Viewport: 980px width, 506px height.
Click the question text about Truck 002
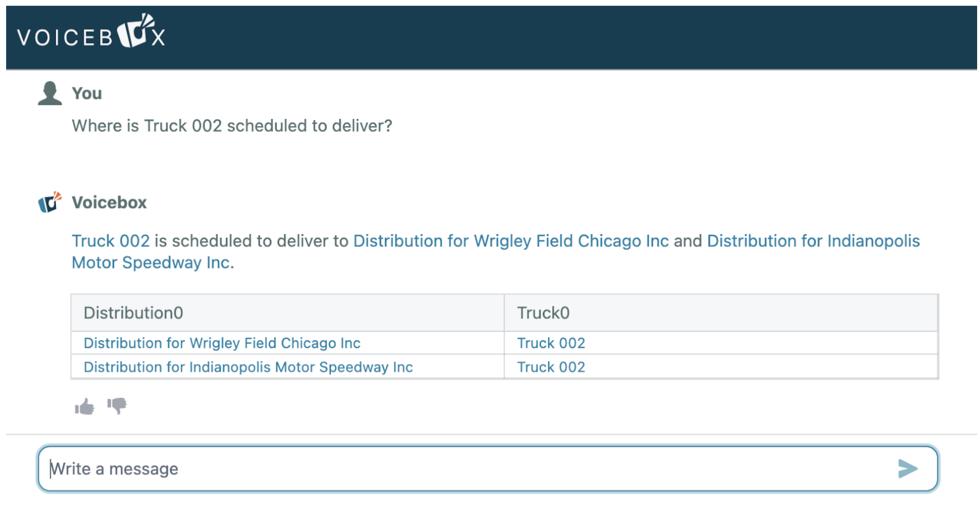click(232, 126)
